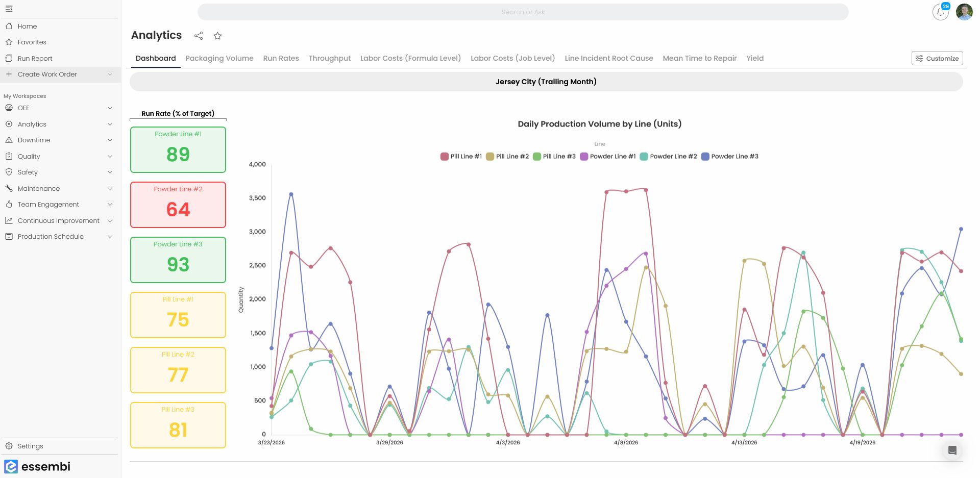Click the essembi logo

[37, 466]
